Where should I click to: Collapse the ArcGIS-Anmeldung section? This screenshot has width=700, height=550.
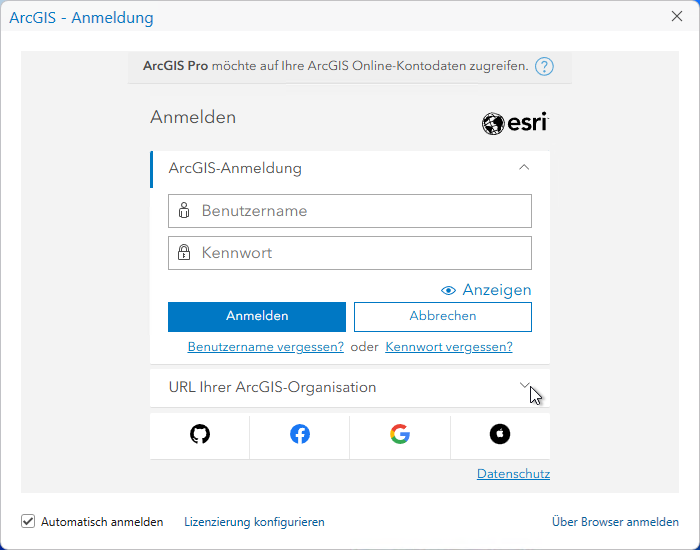click(x=524, y=168)
